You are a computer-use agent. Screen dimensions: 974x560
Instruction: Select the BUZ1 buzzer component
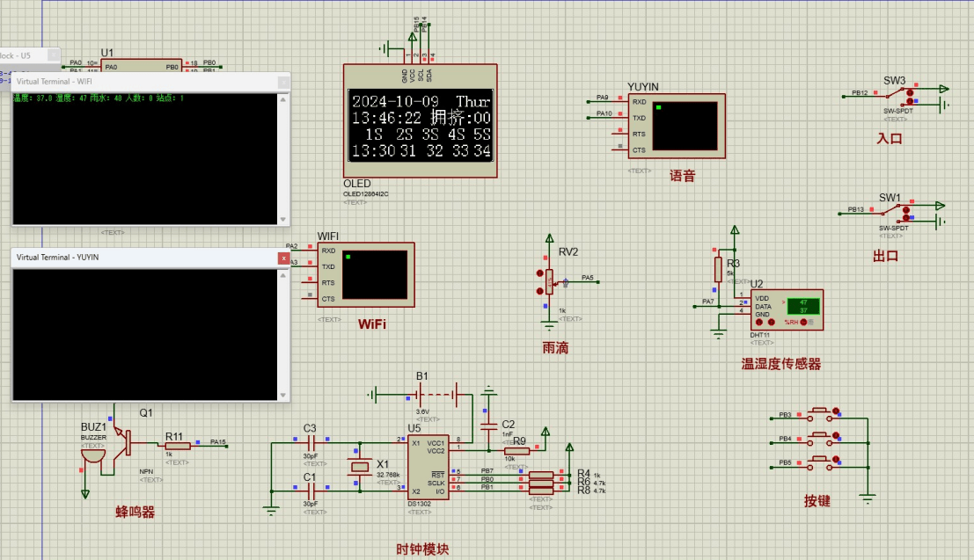92,454
